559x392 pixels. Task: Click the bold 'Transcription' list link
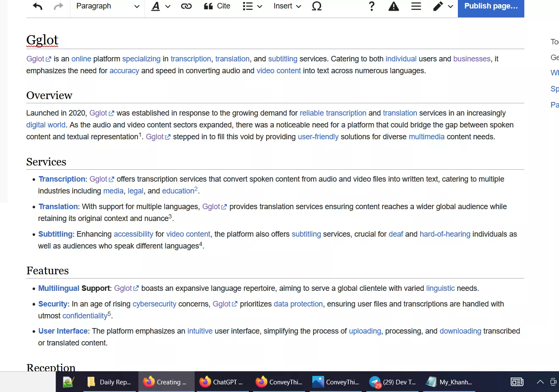(62, 179)
